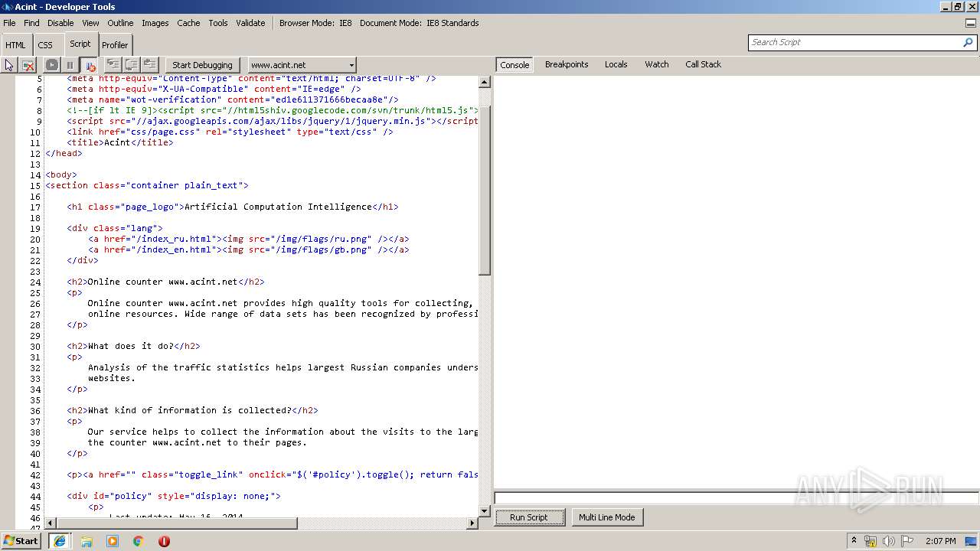This screenshot has height=551, width=980.
Task: Switch to the HTML tab
Action: (x=15, y=45)
